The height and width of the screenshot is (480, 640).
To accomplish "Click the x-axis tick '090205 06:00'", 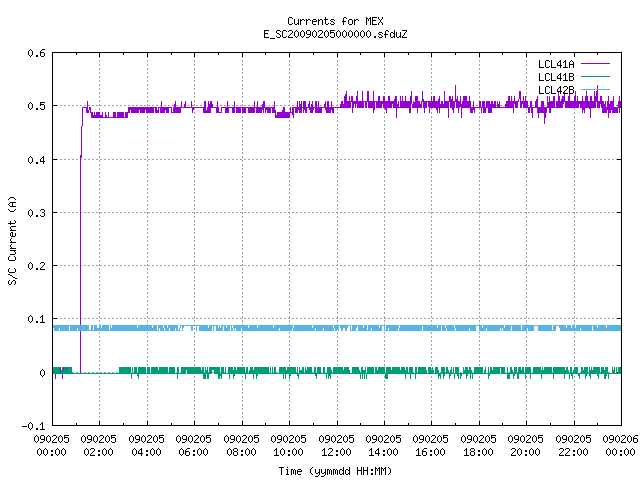I will click(193, 445).
